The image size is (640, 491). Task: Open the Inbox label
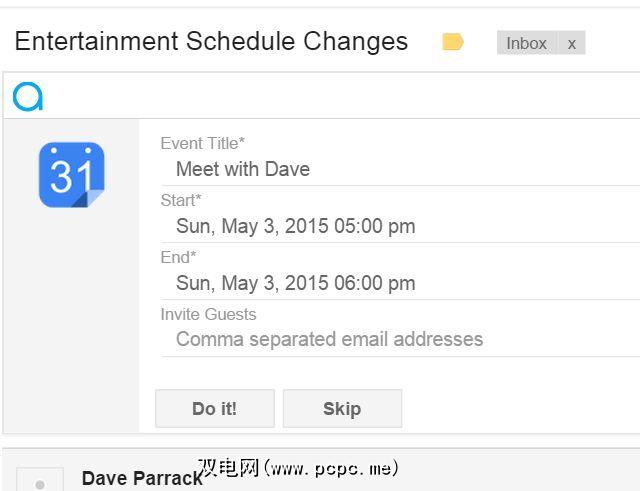(x=526, y=43)
